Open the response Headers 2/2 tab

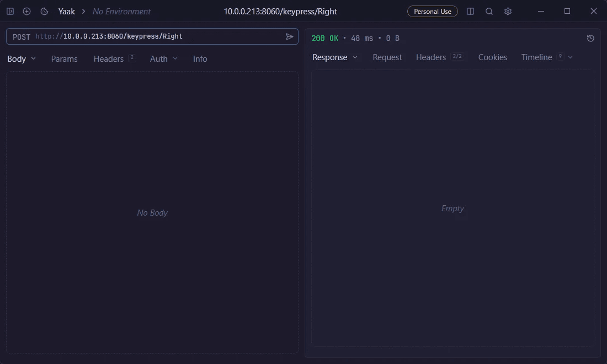click(x=440, y=57)
